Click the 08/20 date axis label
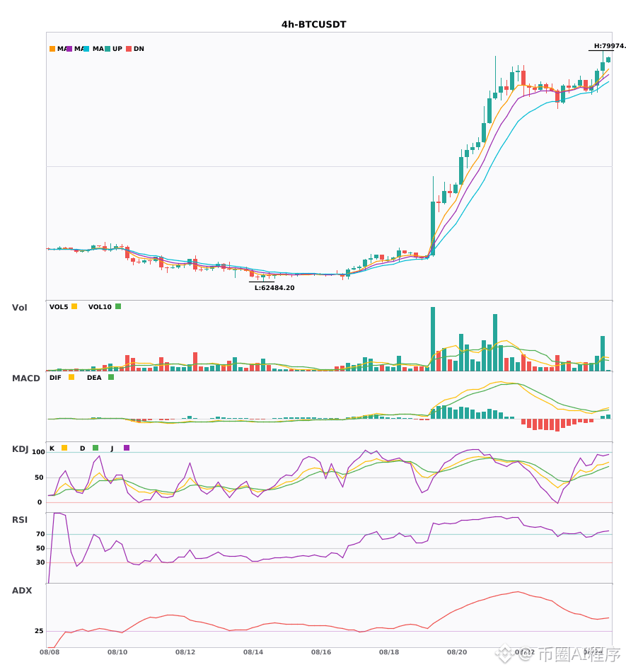The width and height of the screenshot is (626, 672). point(457,652)
